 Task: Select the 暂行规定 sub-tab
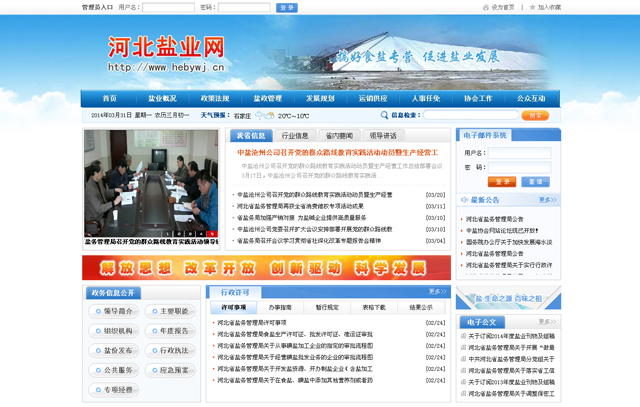click(327, 307)
